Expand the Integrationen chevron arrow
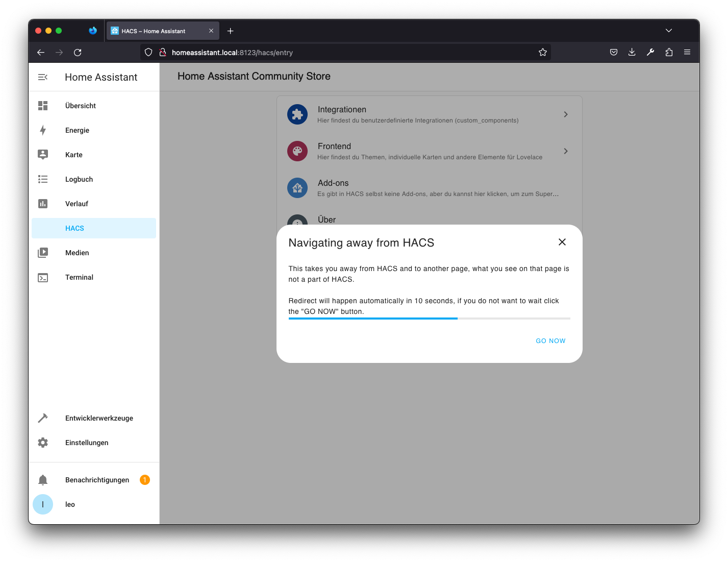 click(566, 114)
